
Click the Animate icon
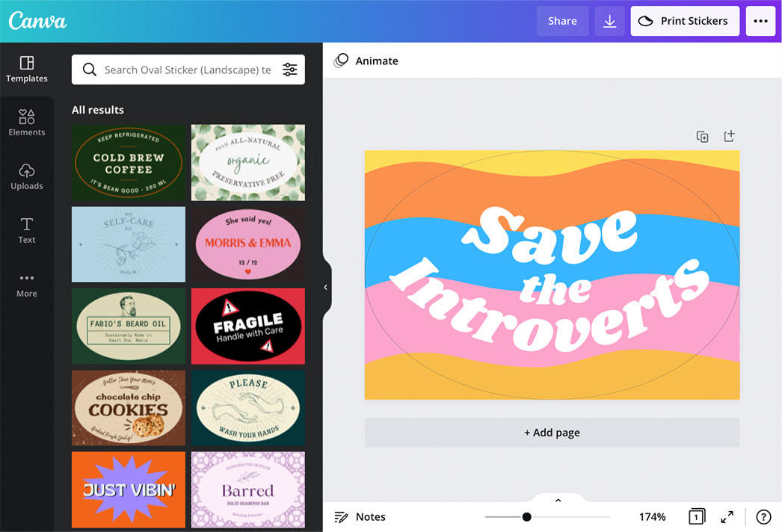tap(342, 61)
